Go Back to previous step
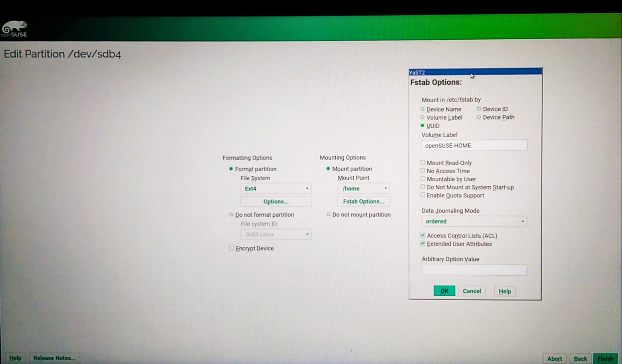Image resolution: width=622 pixels, height=364 pixels. coord(580,359)
